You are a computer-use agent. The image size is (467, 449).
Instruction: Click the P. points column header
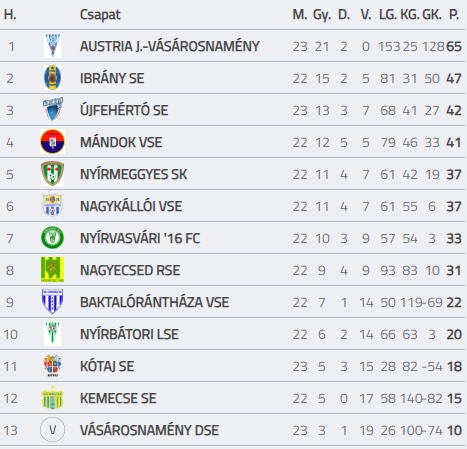[454, 15]
